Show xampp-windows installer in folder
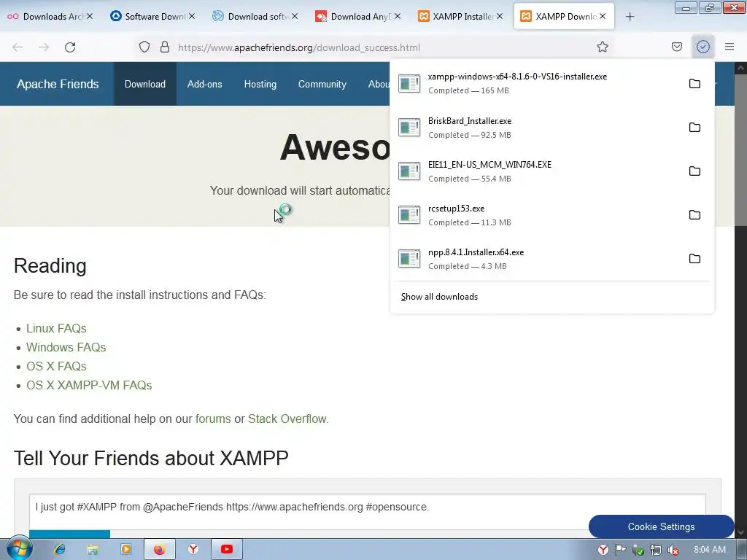 tap(694, 83)
